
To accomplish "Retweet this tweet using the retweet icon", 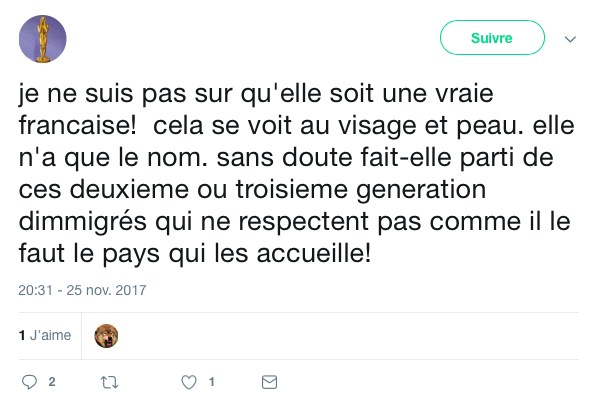I will [x=109, y=382].
